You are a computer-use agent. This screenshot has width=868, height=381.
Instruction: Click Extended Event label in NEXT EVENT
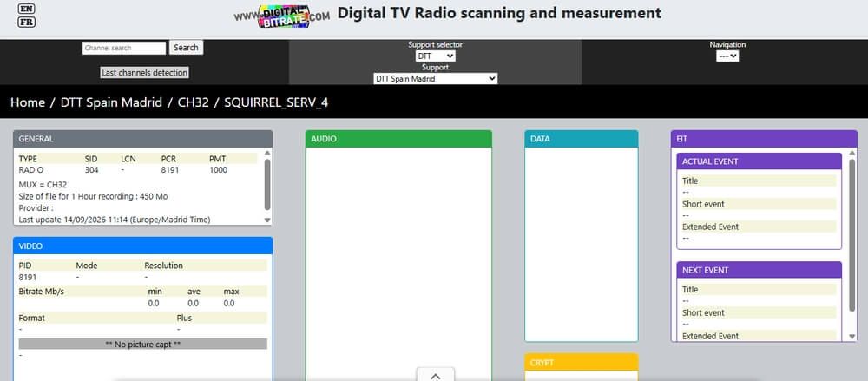point(710,336)
